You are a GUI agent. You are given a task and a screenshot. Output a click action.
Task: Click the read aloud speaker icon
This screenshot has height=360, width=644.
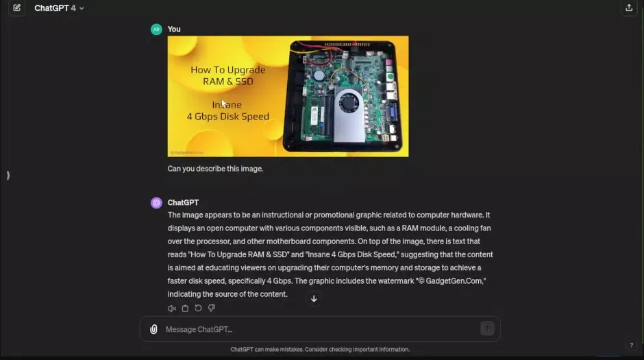click(172, 308)
